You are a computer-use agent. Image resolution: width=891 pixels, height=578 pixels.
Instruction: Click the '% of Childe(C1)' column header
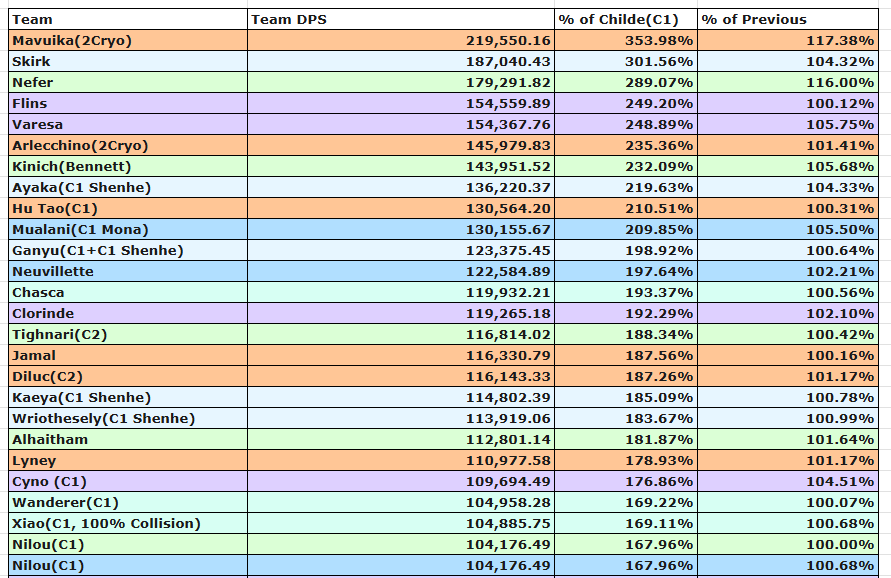pyautogui.click(x=626, y=19)
